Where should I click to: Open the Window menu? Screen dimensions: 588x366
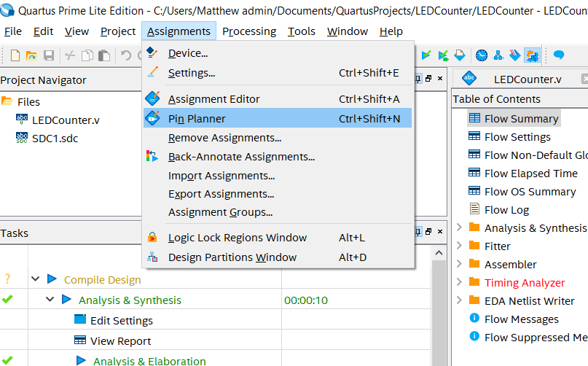tap(348, 31)
